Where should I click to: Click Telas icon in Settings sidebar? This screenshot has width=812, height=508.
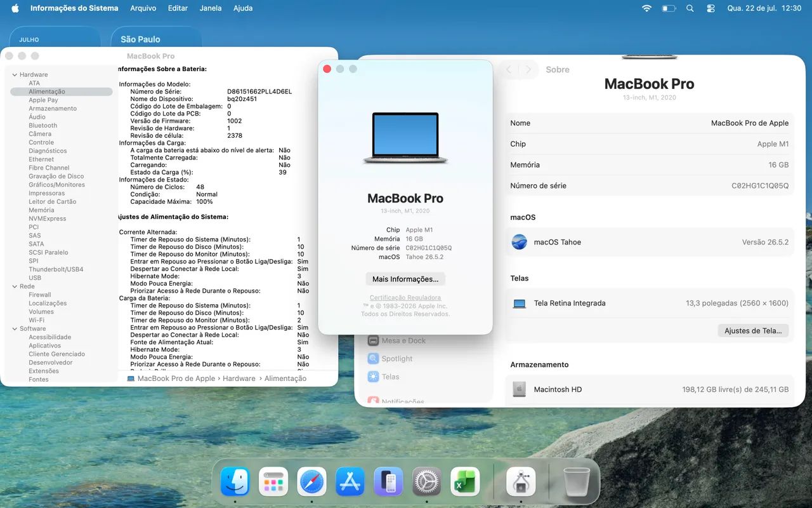point(373,377)
